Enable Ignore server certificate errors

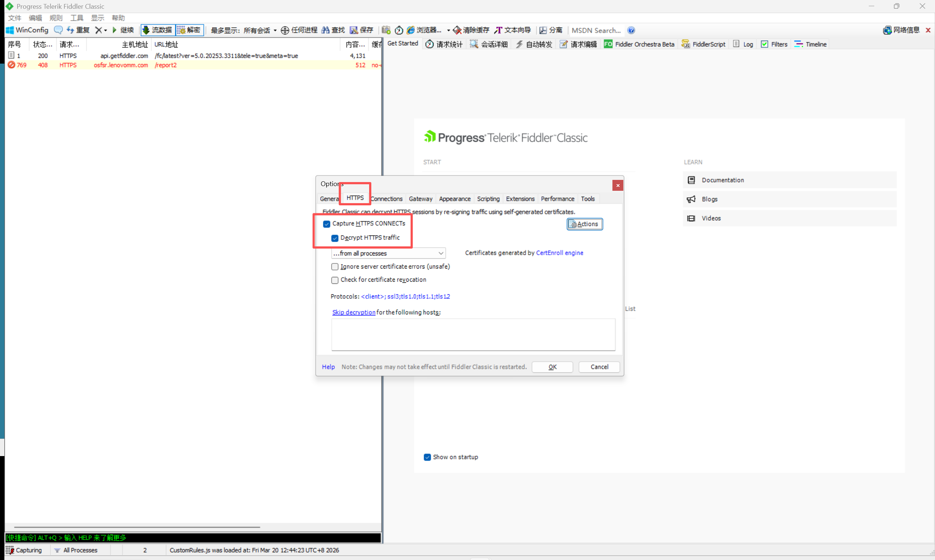[335, 267]
